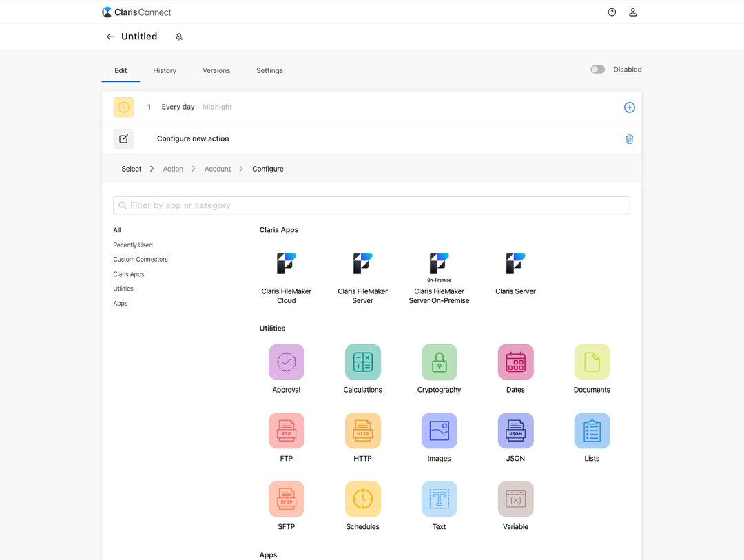744x560 pixels.
Task: Select the SFTP connector
Action: click(x=286, y=499)
